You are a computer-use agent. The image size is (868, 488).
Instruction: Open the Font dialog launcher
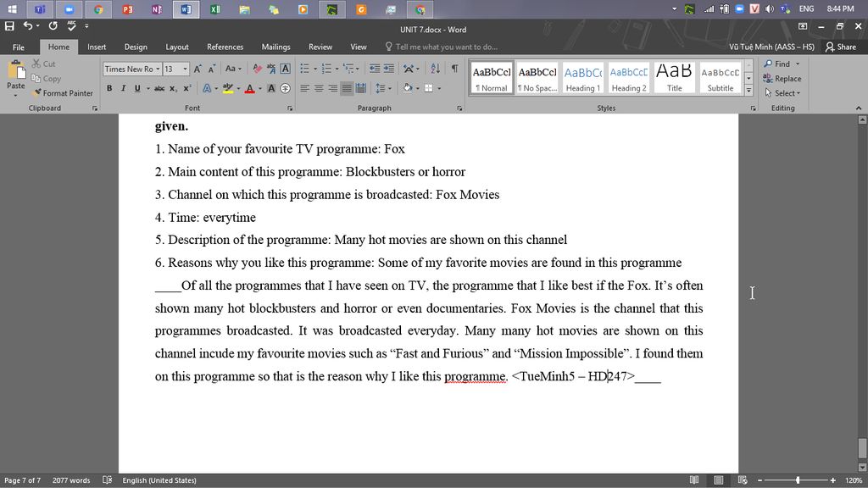(290, 108)
